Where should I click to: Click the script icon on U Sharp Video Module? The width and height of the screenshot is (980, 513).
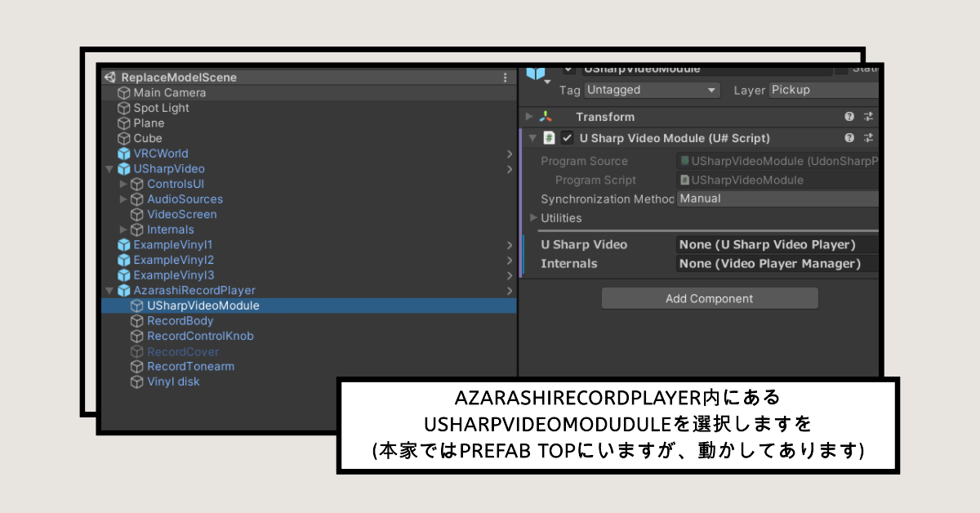coord(549,137)
